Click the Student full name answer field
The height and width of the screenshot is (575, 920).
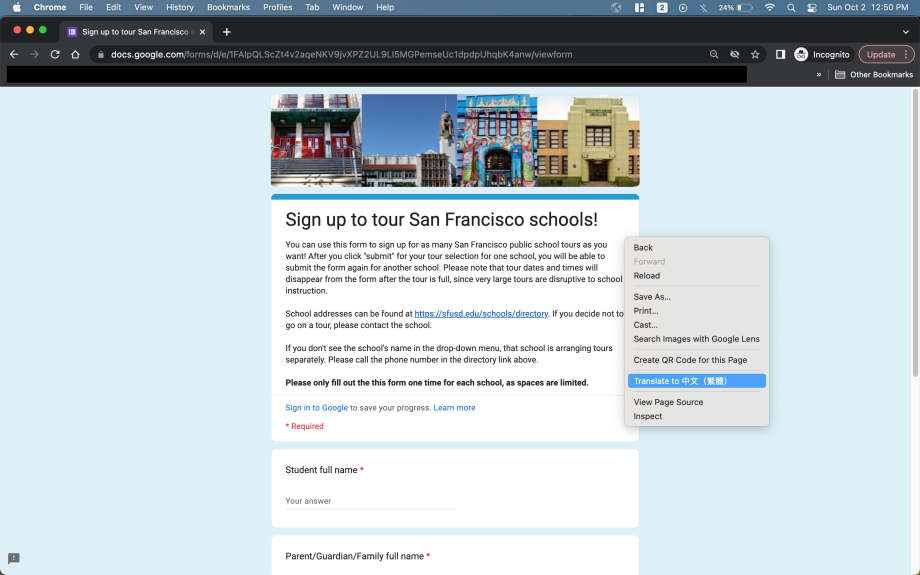[x=370, y=501]
